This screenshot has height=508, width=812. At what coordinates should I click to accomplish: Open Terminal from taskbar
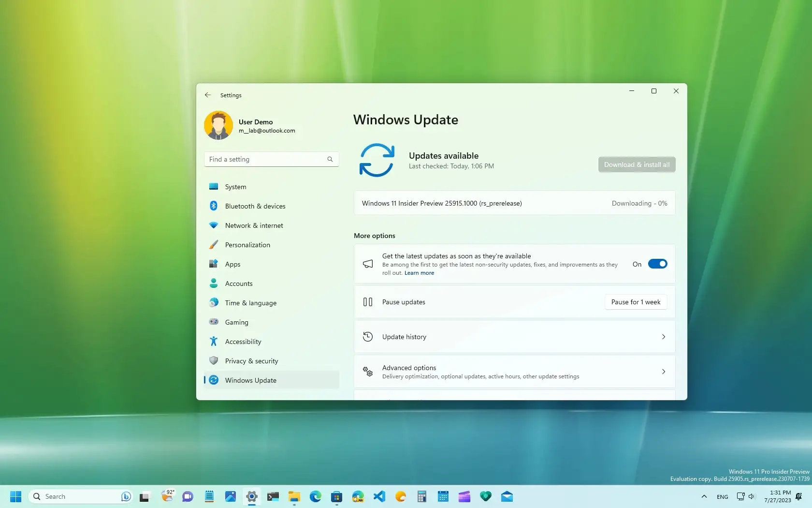273,496
